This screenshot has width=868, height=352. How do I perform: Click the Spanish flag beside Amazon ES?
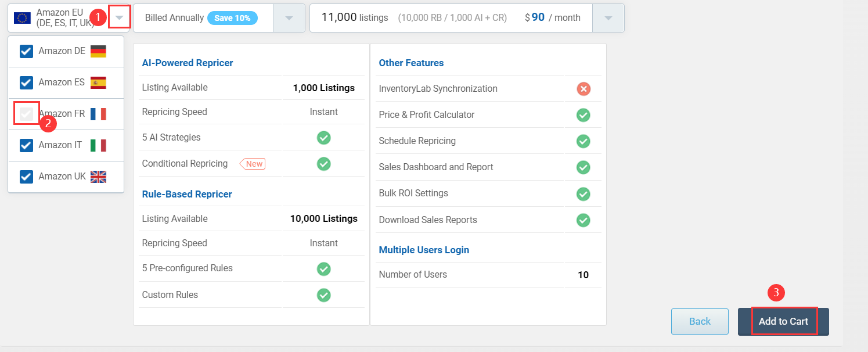point(98,82)
